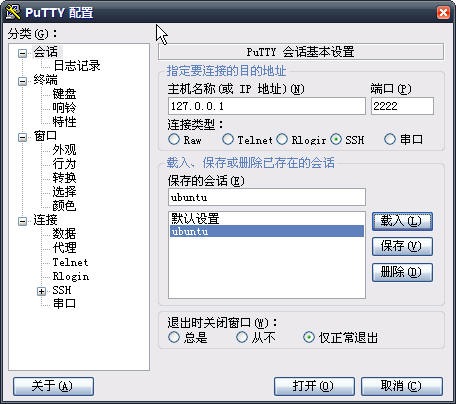The height and width of the screenshot is (404, 456).
Task: Select ubuntu in saved sessions list
Action: [x=267, y=231]
